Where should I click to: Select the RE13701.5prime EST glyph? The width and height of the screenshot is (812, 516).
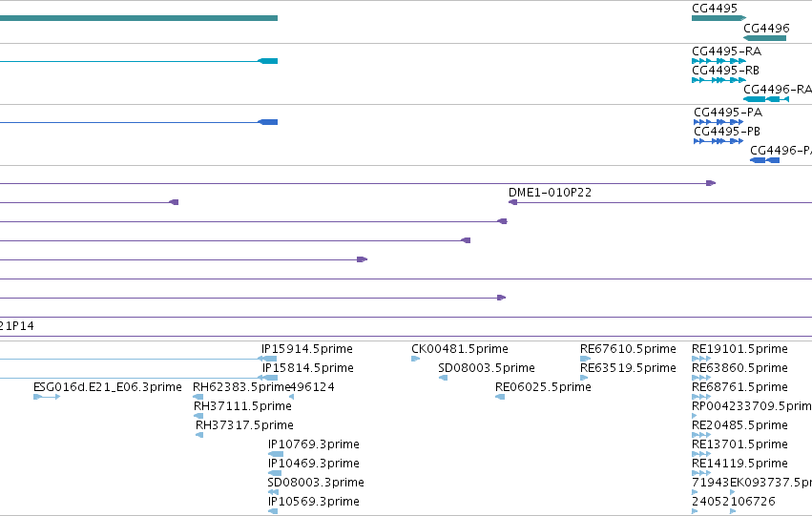coord(701,454)
